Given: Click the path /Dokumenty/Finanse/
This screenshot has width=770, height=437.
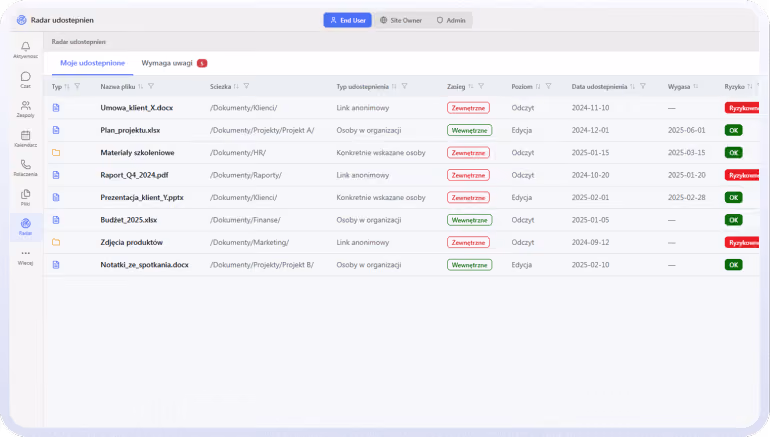Looking at the screenshot, I should tap(245, 220).
